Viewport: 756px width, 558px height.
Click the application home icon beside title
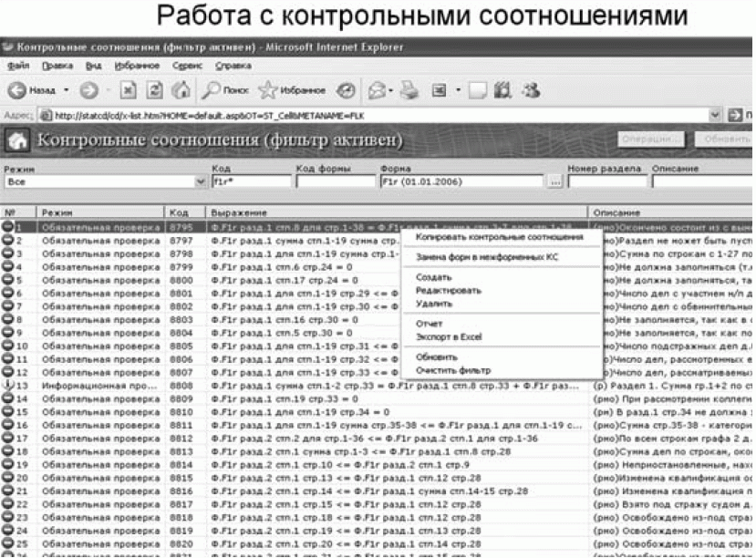pyautogui.click(x=18, y=140)
